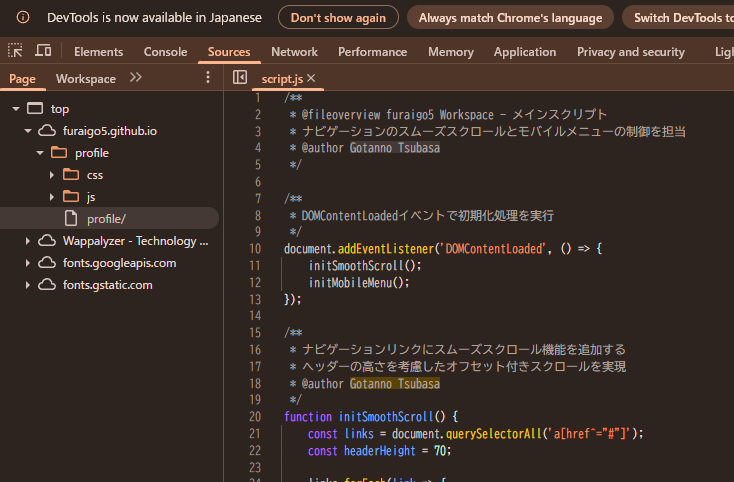734x482 pixels.
Task: Click the profile folder icon
Action: click(59, 153)
